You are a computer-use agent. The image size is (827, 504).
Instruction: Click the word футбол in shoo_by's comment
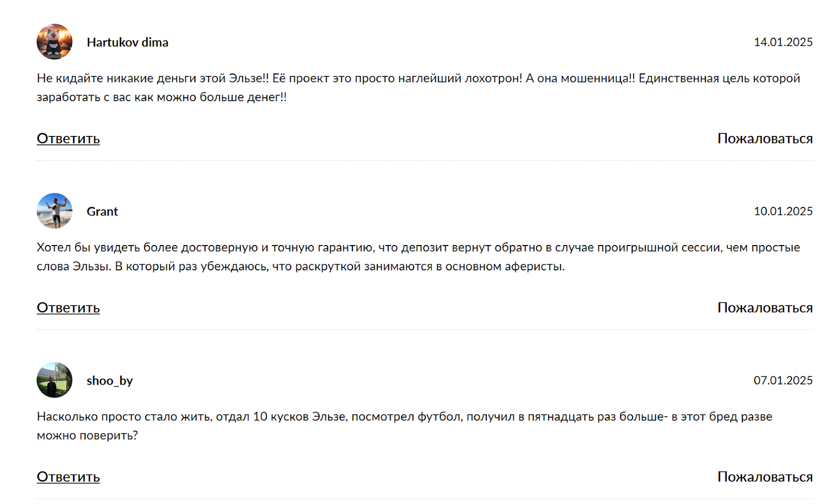click(x=439, y=417)
